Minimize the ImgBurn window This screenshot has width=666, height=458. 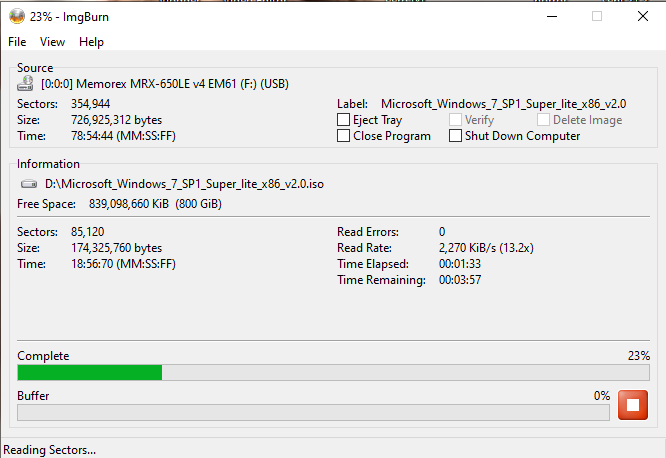551,16
